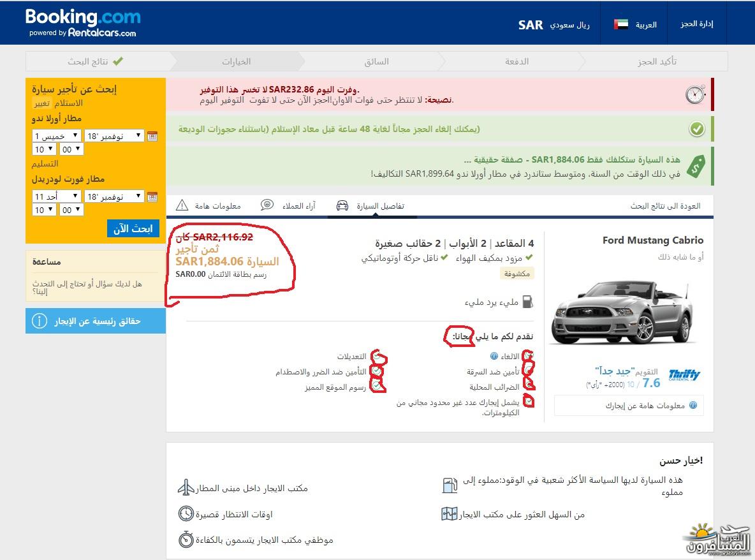This screenshot has width=755, height=560.
Task: Open drop-off day dropdown showing أحد 11
Action: coord(57,196)
